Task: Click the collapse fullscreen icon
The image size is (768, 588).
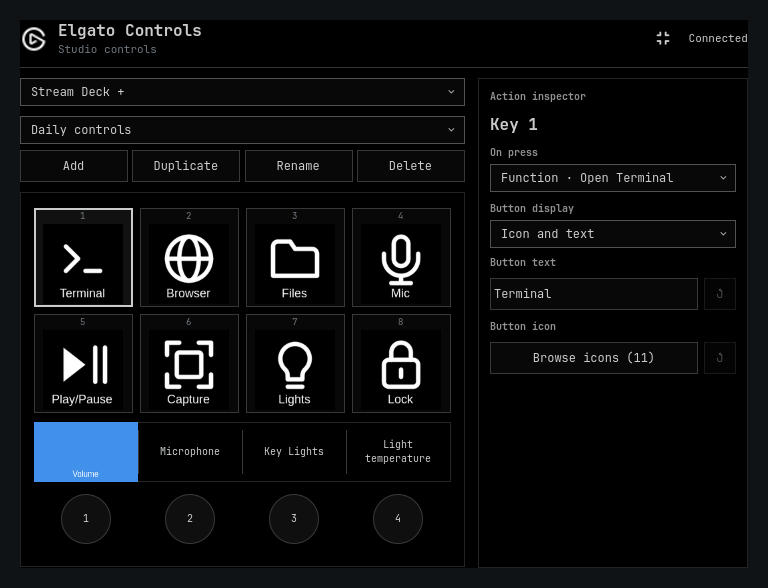Action: coord(663,38)
